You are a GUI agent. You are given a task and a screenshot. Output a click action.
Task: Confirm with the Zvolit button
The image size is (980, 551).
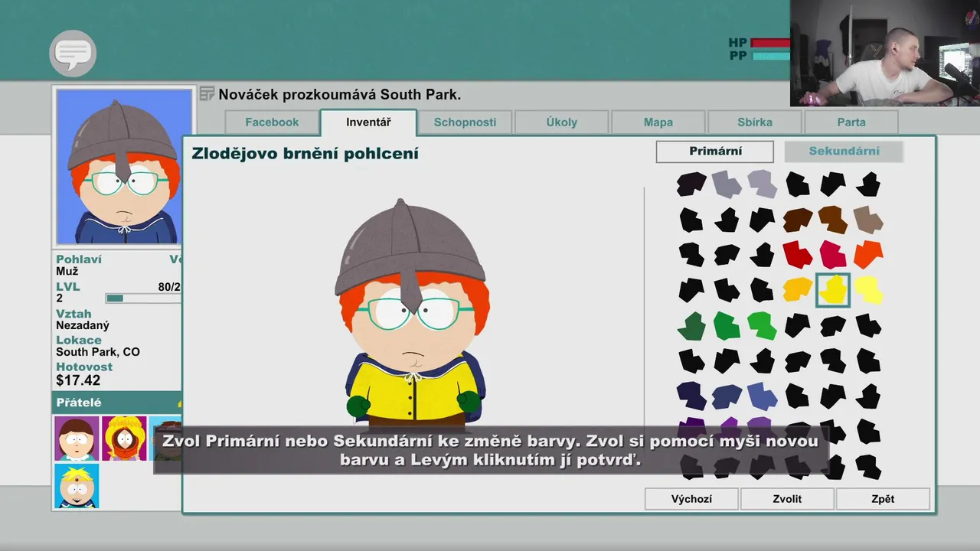(x=787, y=499)
